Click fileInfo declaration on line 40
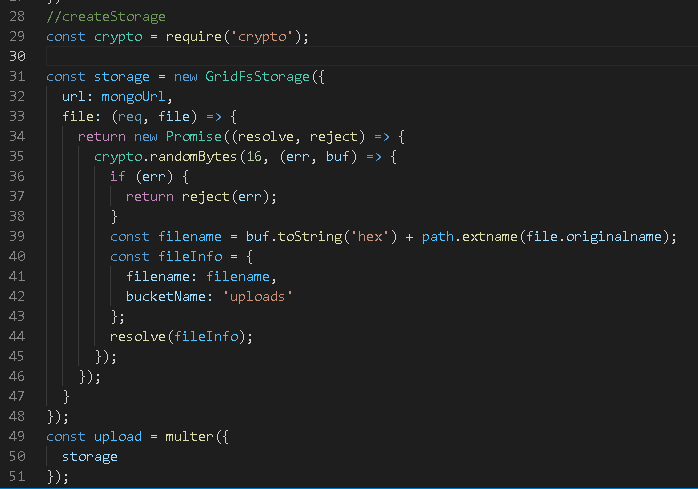This screenshot has height=489, width=698. tap(191, 257)
